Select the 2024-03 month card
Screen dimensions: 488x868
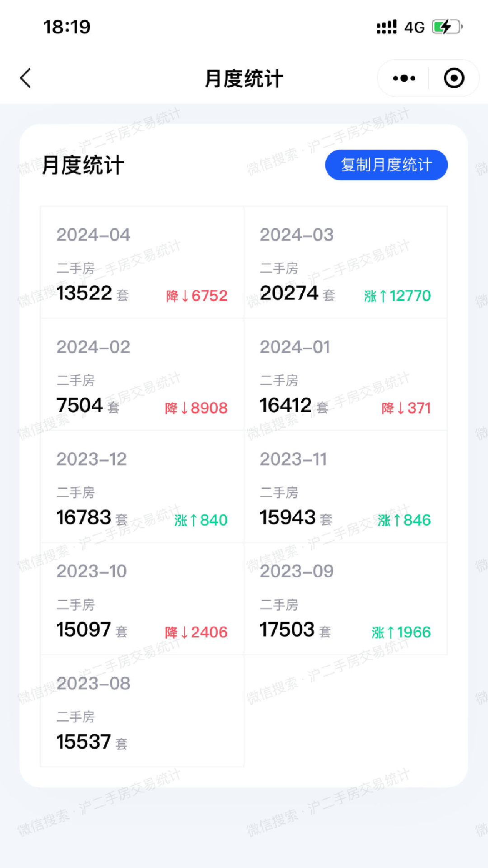pyautogui.click(x=346, y=263)
